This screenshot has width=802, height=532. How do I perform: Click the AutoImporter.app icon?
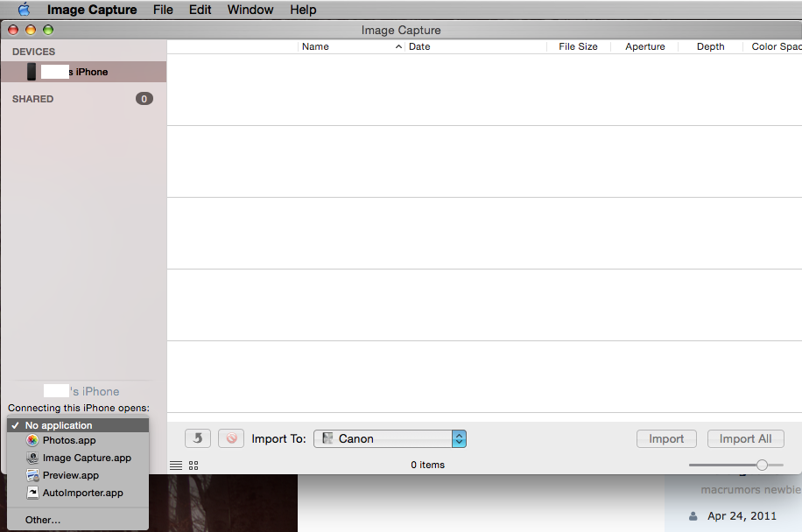(x=32, y=493)
